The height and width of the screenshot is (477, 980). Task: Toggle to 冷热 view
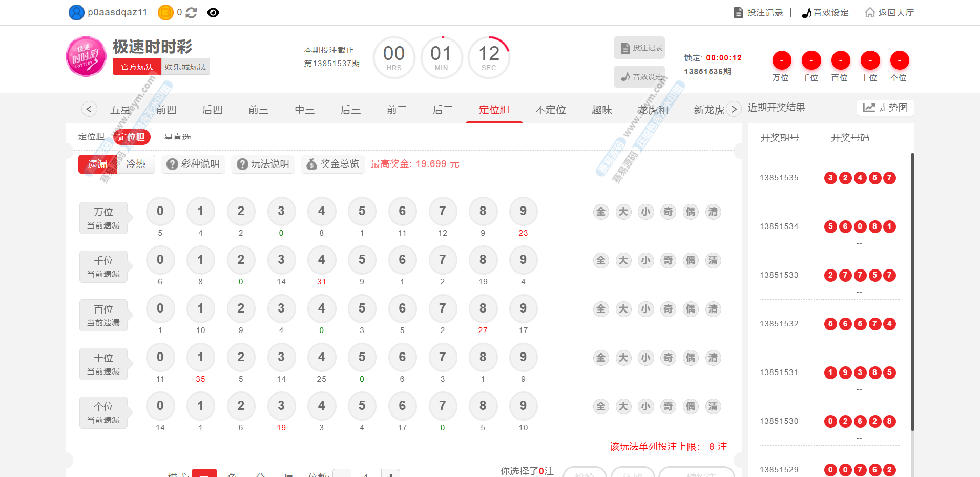[x=136, y=164]
